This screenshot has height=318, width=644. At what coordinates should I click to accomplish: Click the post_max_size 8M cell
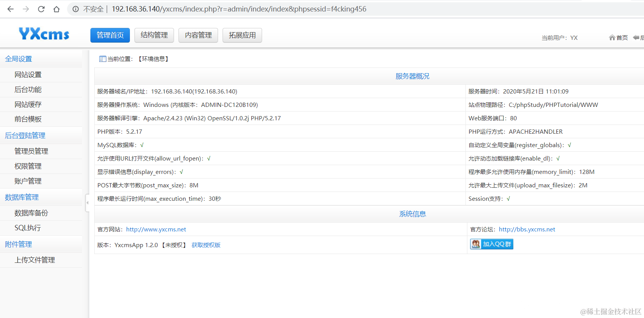click(280, 185)
